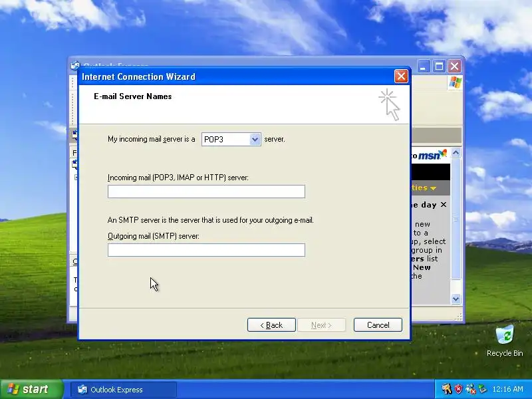Open the red Security Center shield tray icon

[x=458, y=389]
